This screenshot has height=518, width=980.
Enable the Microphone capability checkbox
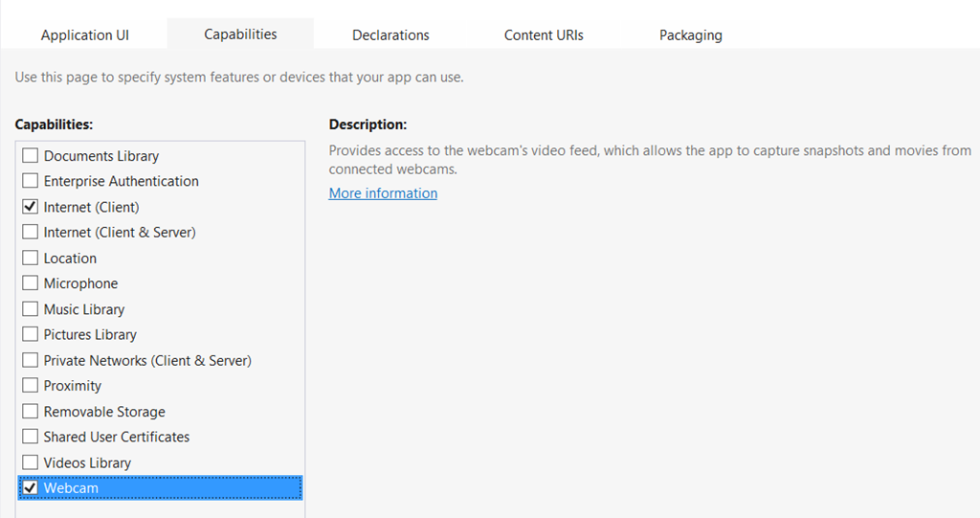click(31, 283)
